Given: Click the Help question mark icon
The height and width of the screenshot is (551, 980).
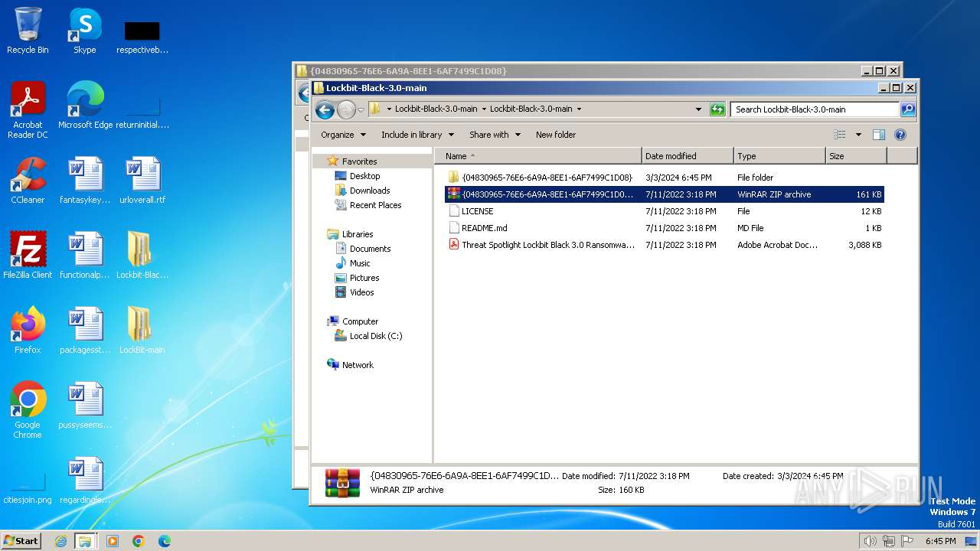Looking at the screenshot, I should (x=900, y=135).
